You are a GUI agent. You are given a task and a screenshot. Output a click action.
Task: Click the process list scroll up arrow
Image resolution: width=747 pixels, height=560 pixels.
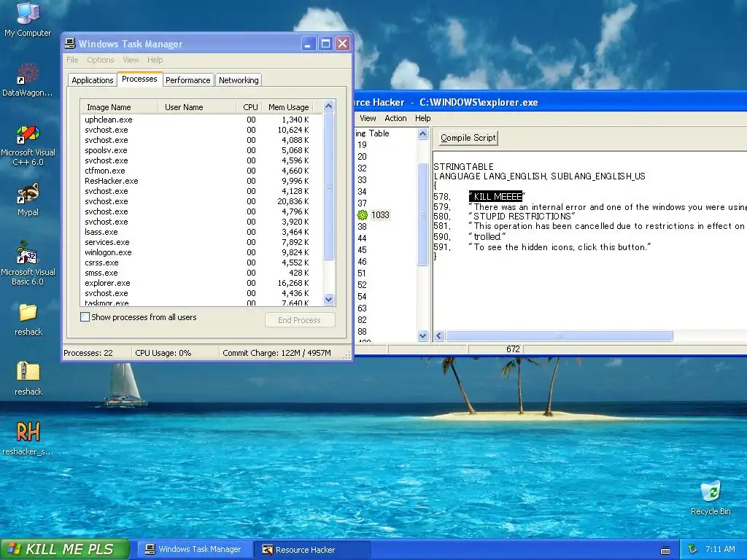[329, 106]
